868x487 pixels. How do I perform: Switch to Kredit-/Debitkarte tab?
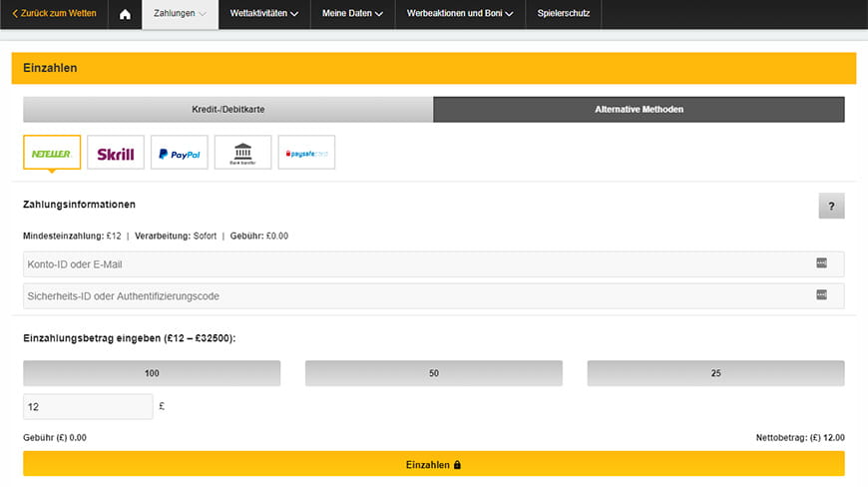(227, 109)
